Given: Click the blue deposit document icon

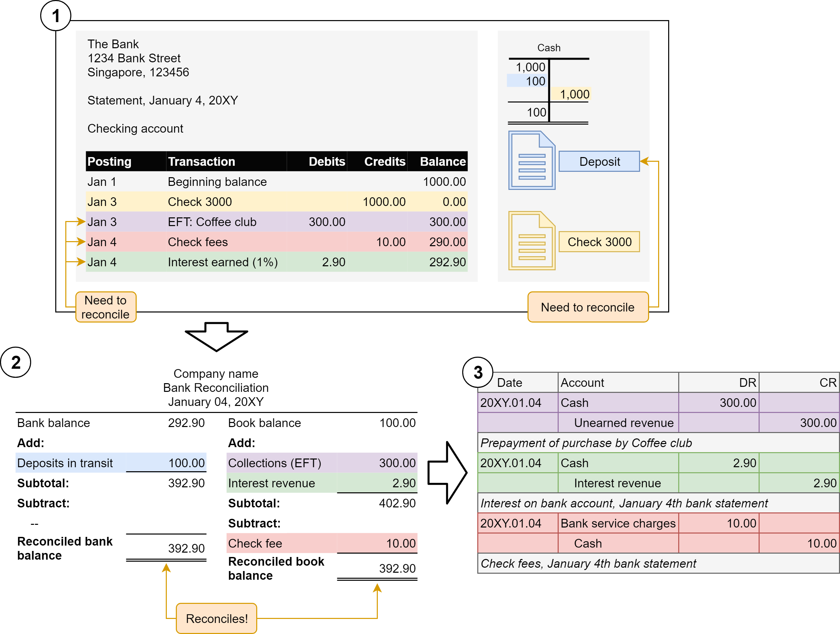Looking at the screenshot, I should click(531, 160).
